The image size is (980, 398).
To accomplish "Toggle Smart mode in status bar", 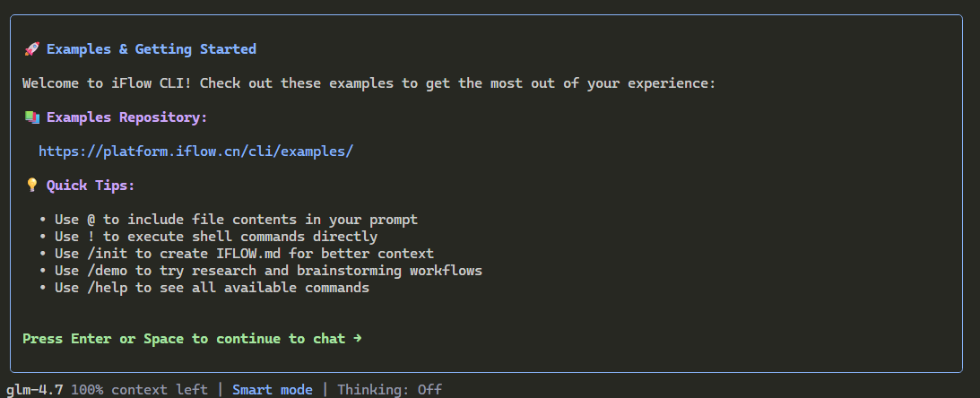I will [x=273, y=390].
